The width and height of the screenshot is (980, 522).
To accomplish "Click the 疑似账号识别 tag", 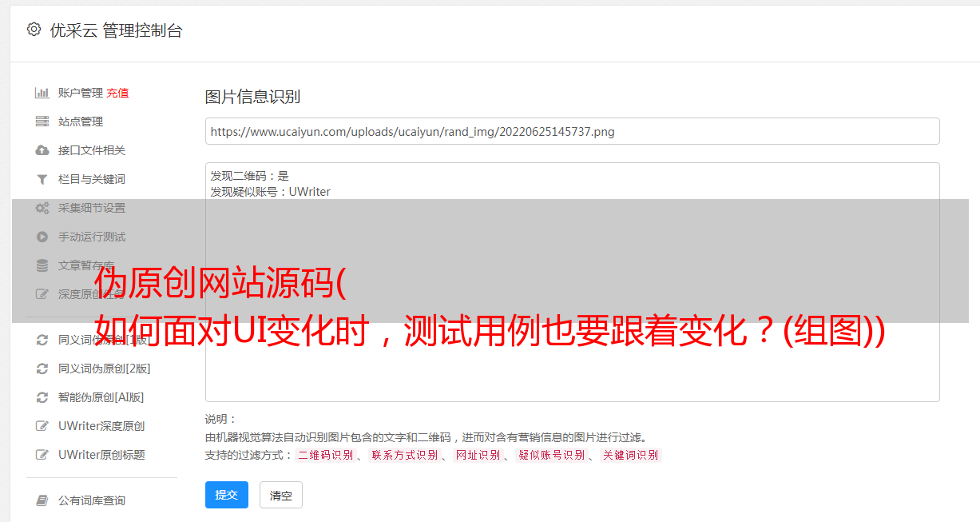I will tap(552, 455).
